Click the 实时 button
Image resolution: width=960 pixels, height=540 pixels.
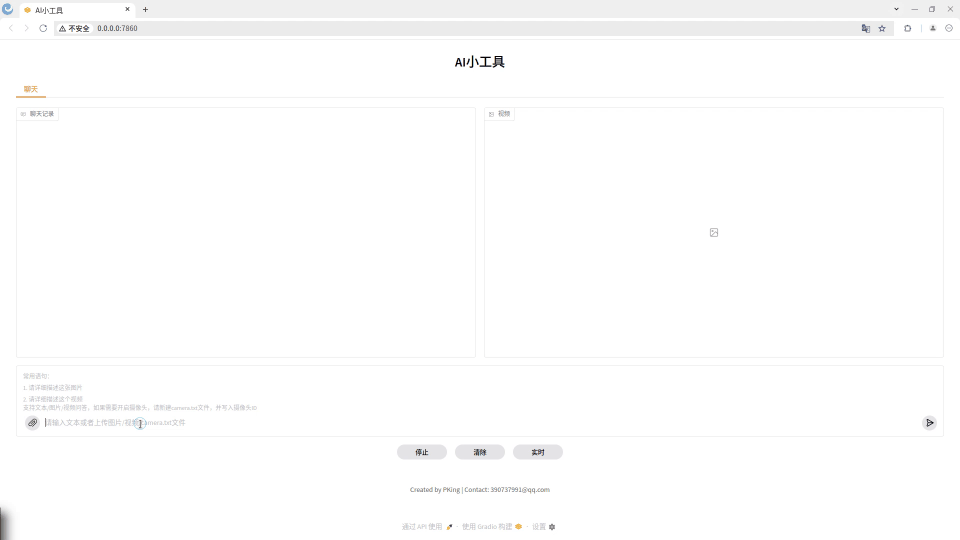tap(538, 452)
